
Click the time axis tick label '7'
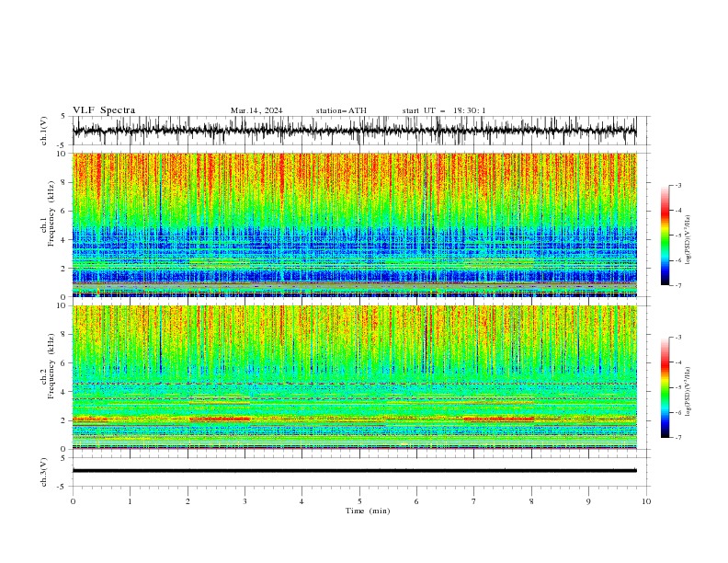pos(474,501)
